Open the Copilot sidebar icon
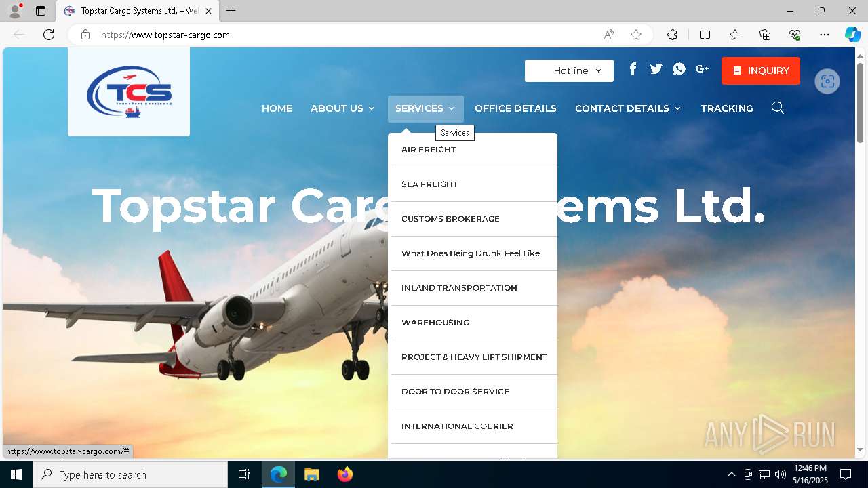The width and height of the screenshot is (868, 488). point(852,35)
